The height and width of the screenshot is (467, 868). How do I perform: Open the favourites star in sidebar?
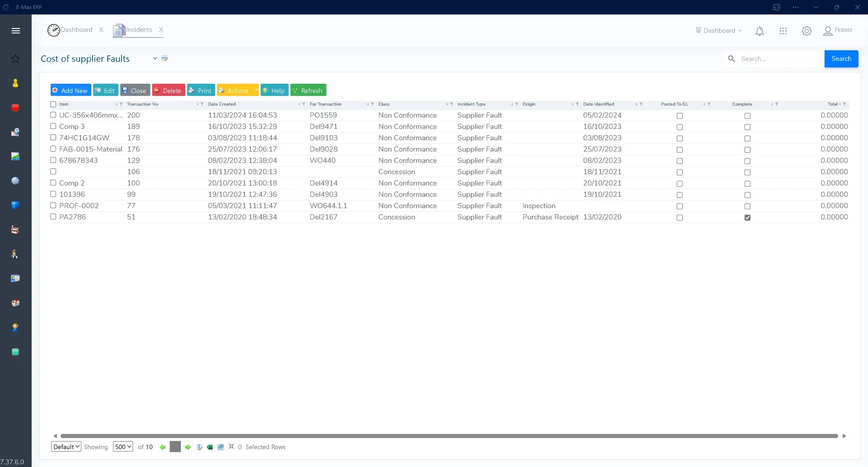15,59
